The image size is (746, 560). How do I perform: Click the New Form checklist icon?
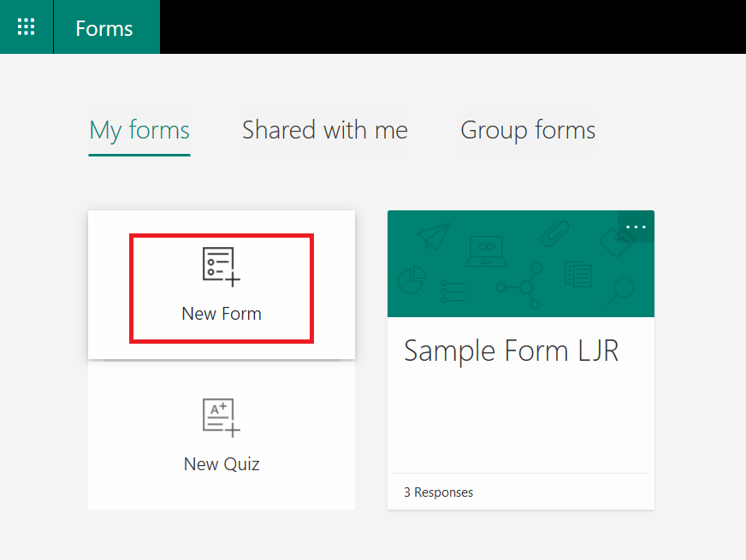221,267
